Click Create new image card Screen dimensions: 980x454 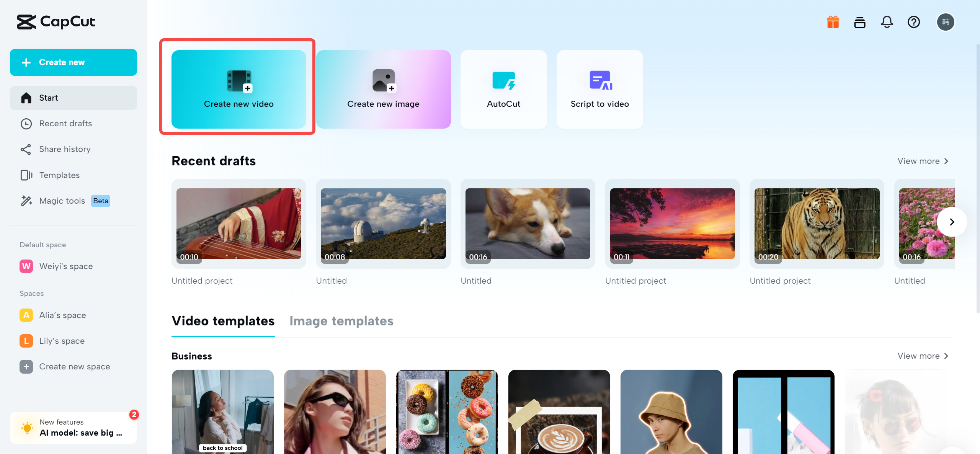[383, 89]
